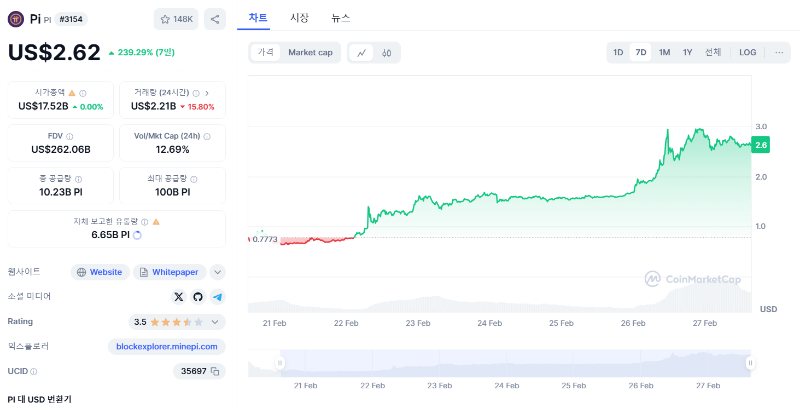The width and height of the screenshot is (800, 408).
Task: Click the 10.23B PI total supply
Action: pyautogui.click(x=61, y=192)
